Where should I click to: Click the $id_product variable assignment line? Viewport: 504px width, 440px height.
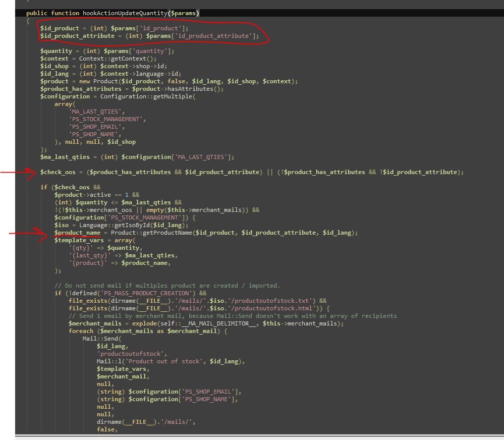114,28
